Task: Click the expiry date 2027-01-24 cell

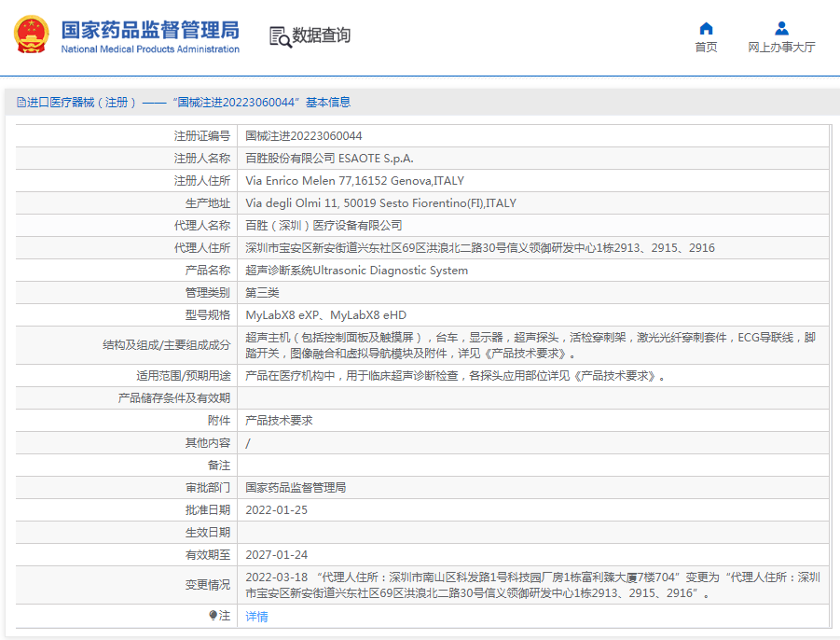Action: click(x=276, y=555)
